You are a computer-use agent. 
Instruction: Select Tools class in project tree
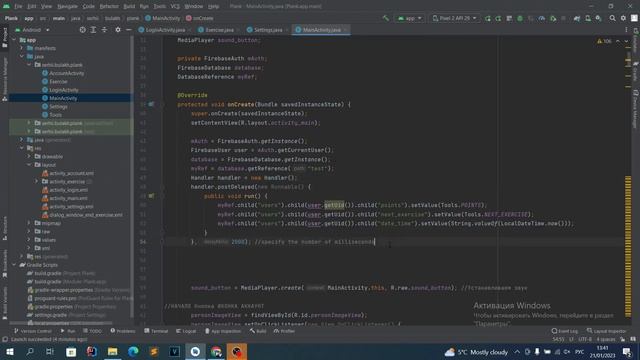[52, 115]
